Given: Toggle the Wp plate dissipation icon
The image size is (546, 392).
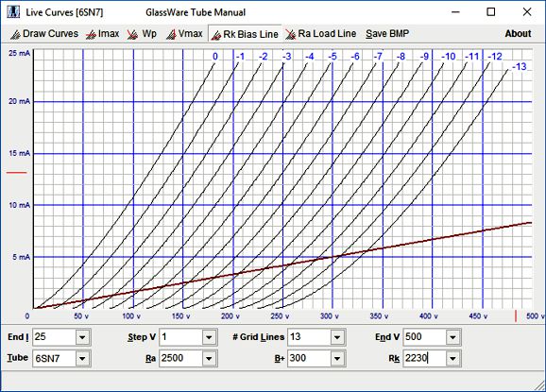Looking at the screenshot, I should pos(132,34).
